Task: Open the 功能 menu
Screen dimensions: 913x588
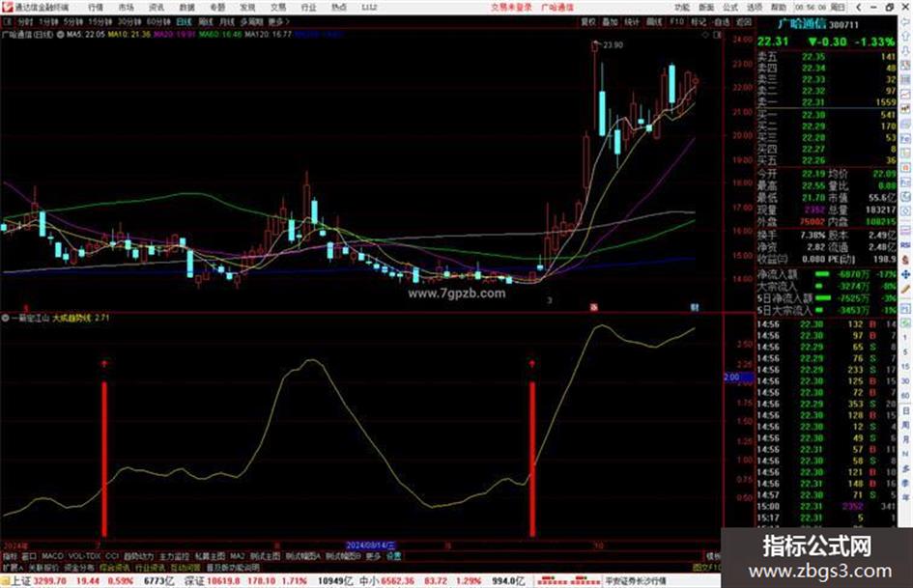Action: (682, 7)
